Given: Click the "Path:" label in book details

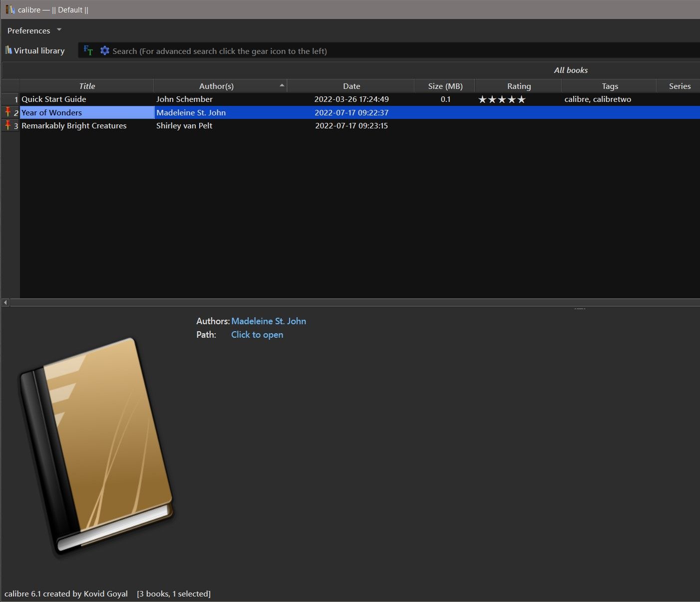Looking at the screenshot, I should [x=206, y=335].
